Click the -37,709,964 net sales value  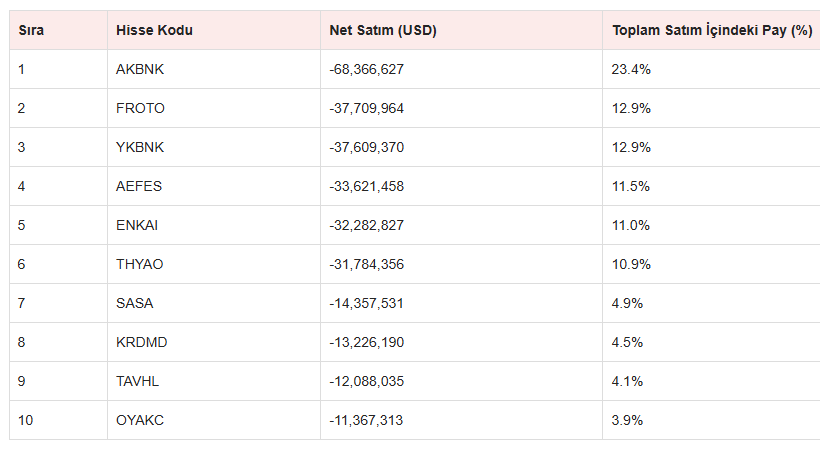(366, 108)
